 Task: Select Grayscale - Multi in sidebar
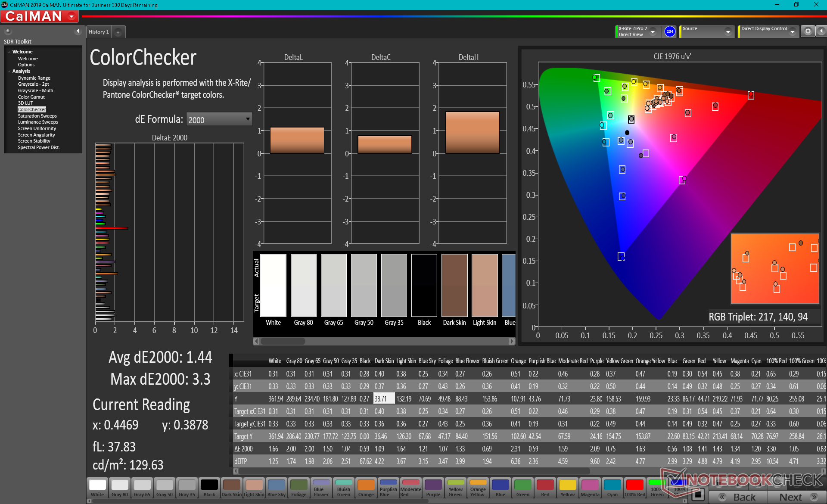[35, 90]
